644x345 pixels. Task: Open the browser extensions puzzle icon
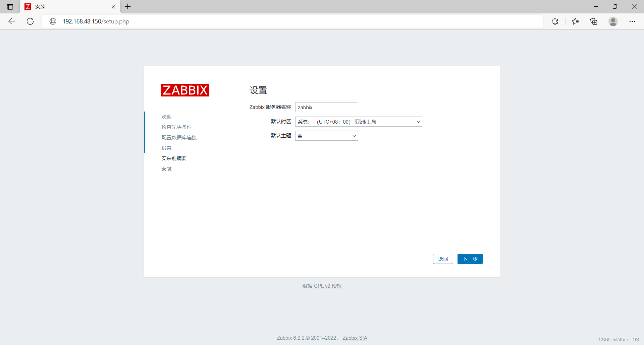(555, 21)
